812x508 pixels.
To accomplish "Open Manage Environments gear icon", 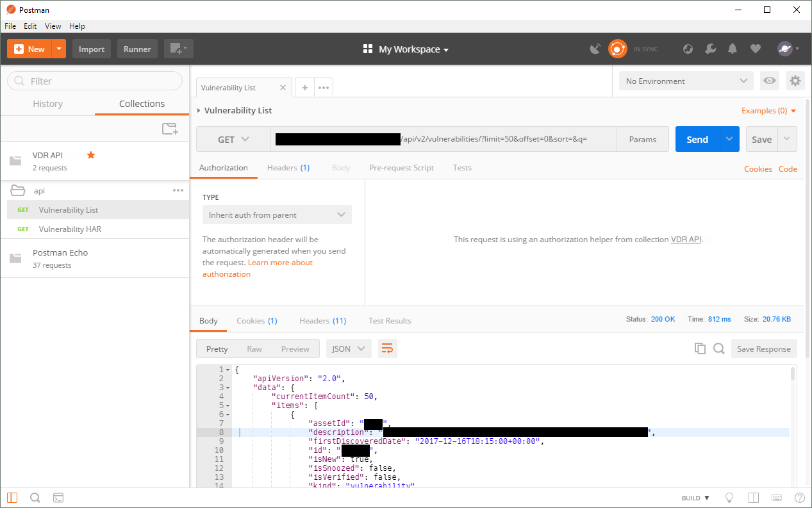I will click(x=795, y=81).
